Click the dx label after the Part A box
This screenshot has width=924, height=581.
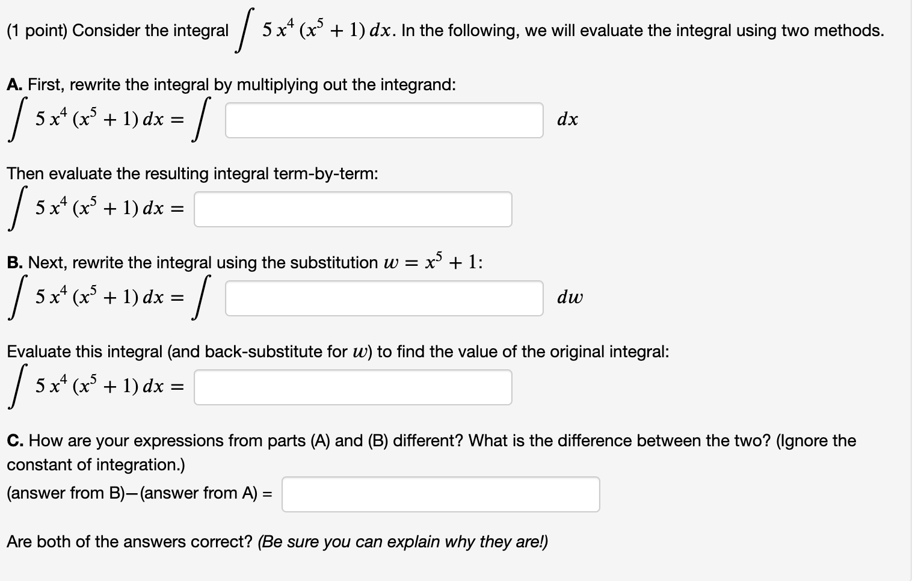(568, 119)
